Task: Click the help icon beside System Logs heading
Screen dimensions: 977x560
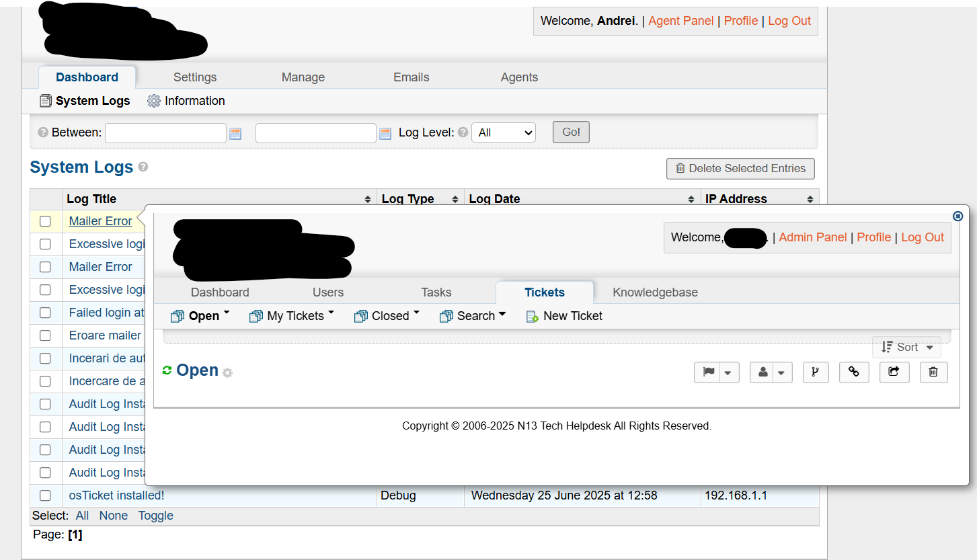Action: click(143, 167)
